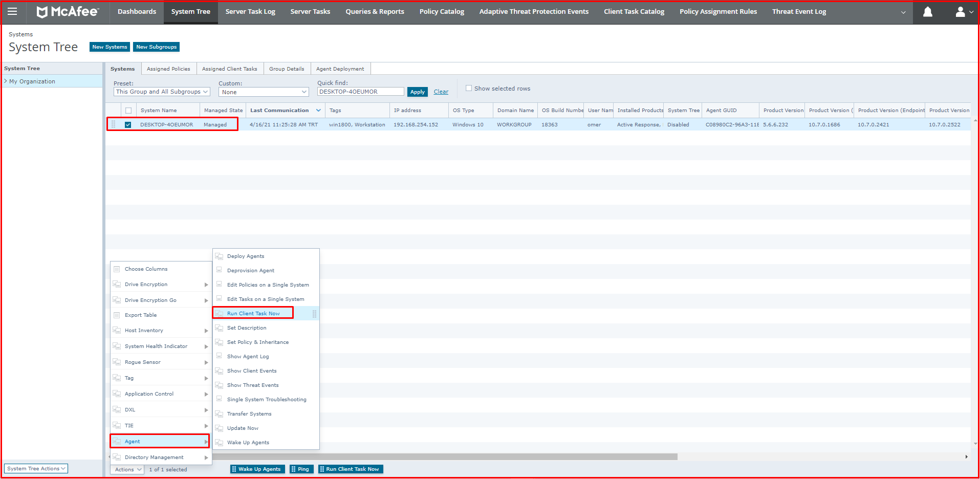980x479 pixels.
Task: Click the horizontal scrollbar right arrow
Action: (x=966, y=456)
